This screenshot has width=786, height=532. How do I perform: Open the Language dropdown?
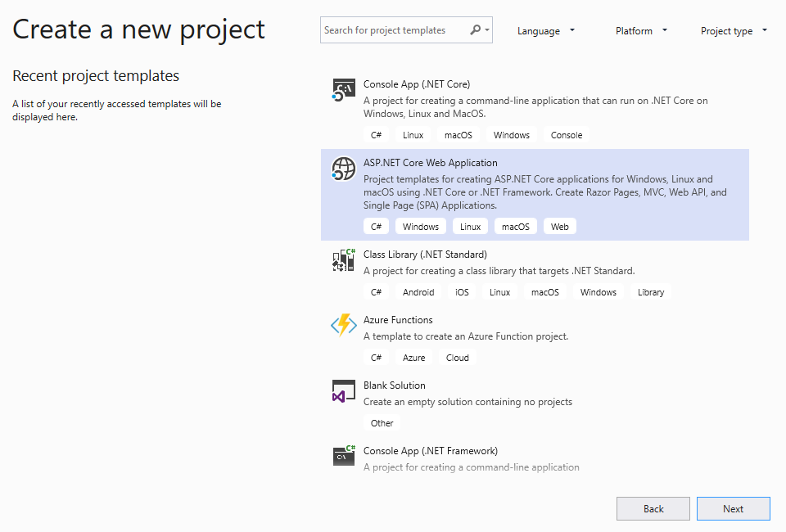(x=545, y=30)
